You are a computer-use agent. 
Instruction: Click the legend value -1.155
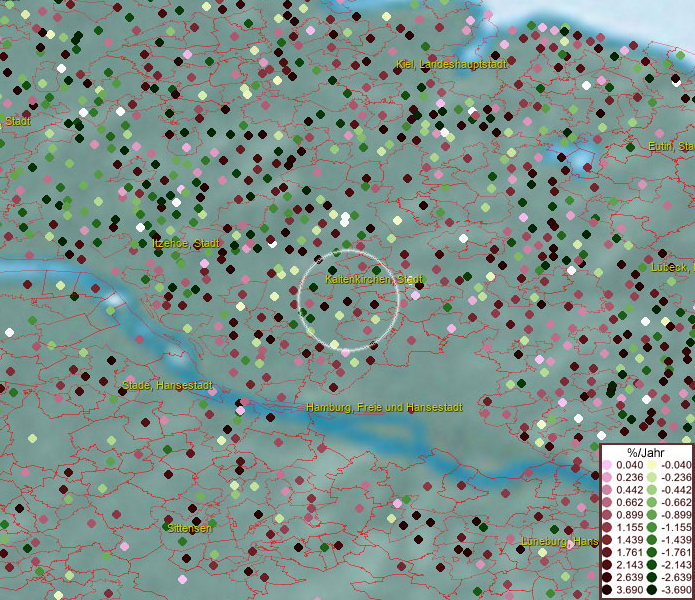(x=676, y=527)
